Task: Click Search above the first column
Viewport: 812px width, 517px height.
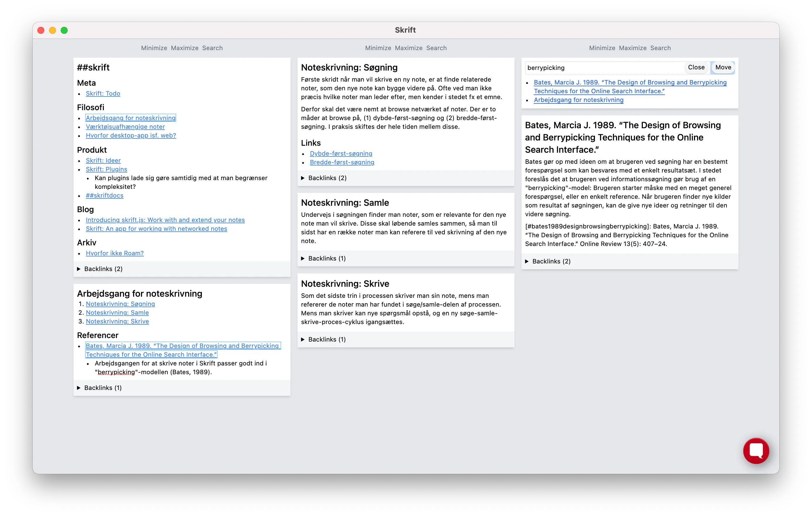Action: (x=212, y=48)
